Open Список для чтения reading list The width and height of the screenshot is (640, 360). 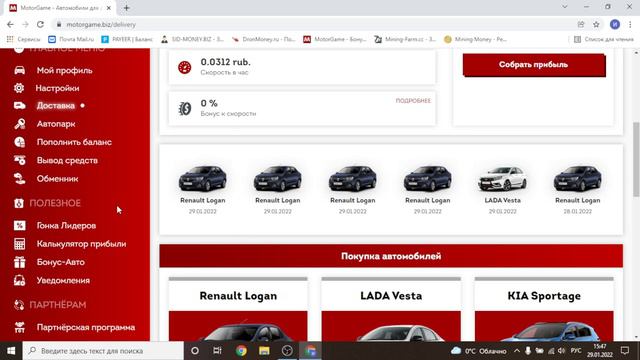[604, 39]
